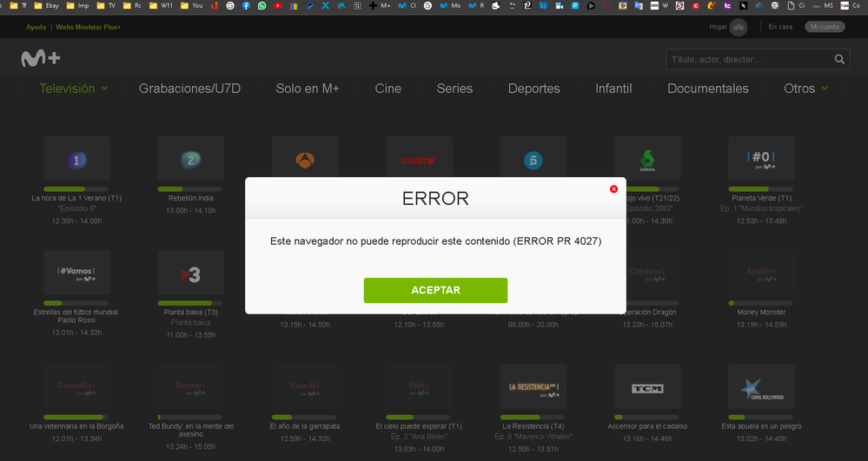Open the Ayuda link
Image resolution: width=868 pixels, height=461 pixels.
[36, 27]
